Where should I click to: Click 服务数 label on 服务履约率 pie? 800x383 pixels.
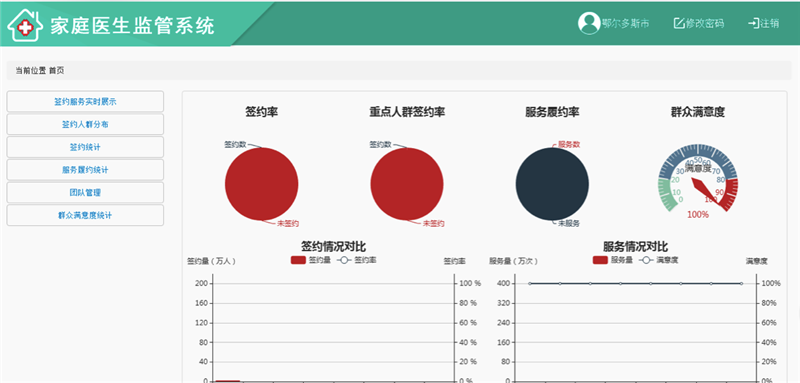pos(569,144)
